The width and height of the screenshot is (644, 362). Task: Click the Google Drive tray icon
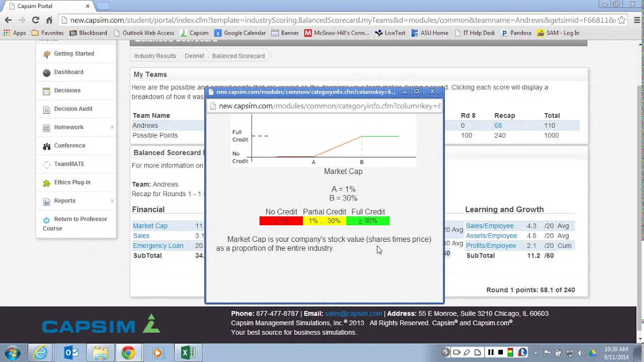[593, 353]
